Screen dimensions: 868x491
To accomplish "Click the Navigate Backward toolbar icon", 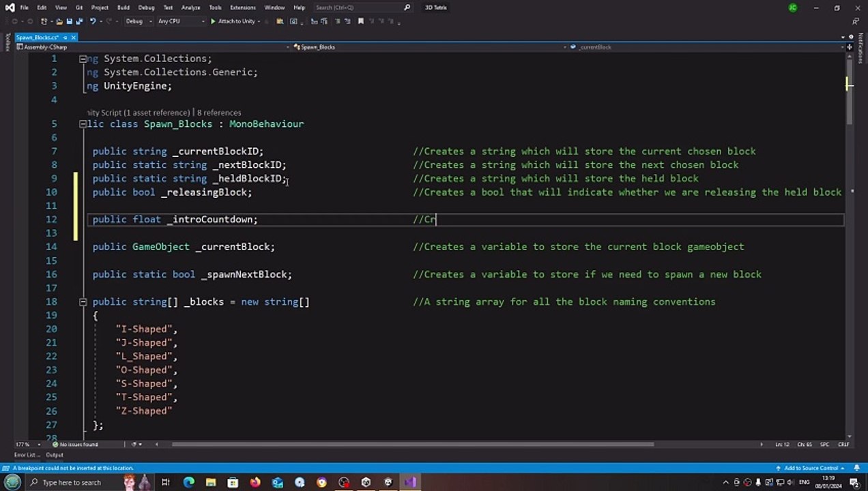I will [x=14, y=21].
